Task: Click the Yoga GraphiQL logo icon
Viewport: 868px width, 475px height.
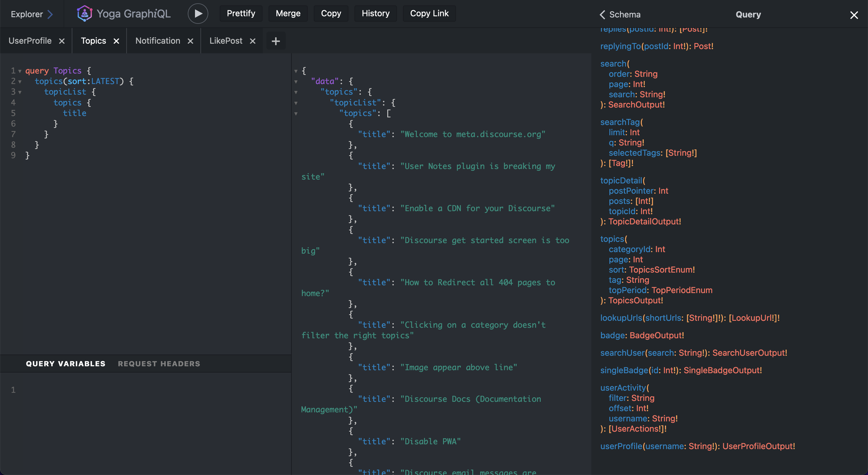Action: pyautogui.click(x=84, y=14)
